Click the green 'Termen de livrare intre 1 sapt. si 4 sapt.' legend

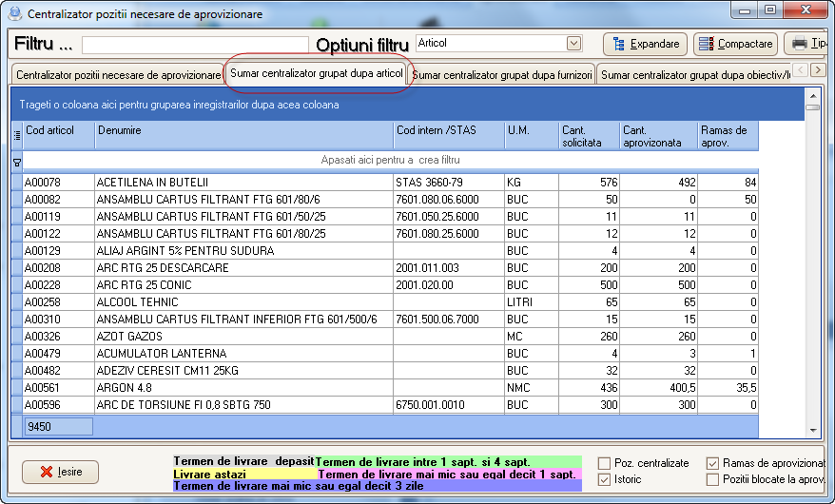coord(448,462)
